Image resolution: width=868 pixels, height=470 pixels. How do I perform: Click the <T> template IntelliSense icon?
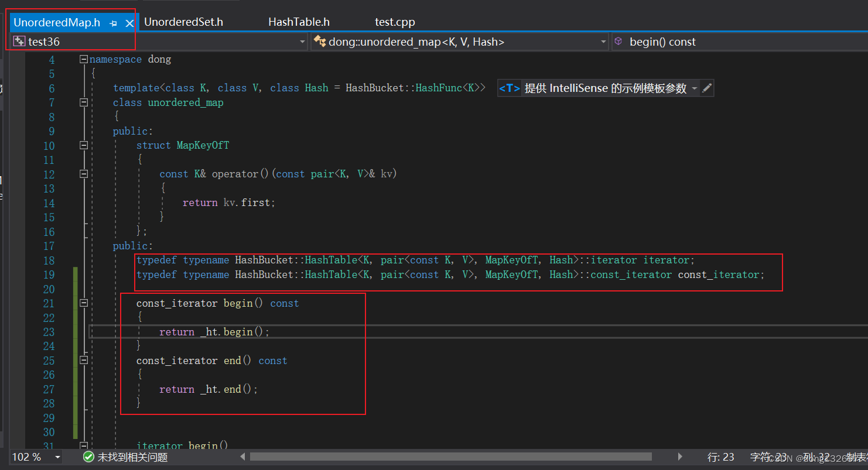click(510, 88)
